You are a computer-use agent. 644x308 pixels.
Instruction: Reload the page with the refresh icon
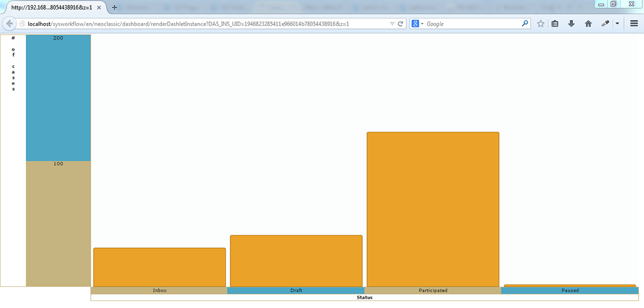[401, 24]
